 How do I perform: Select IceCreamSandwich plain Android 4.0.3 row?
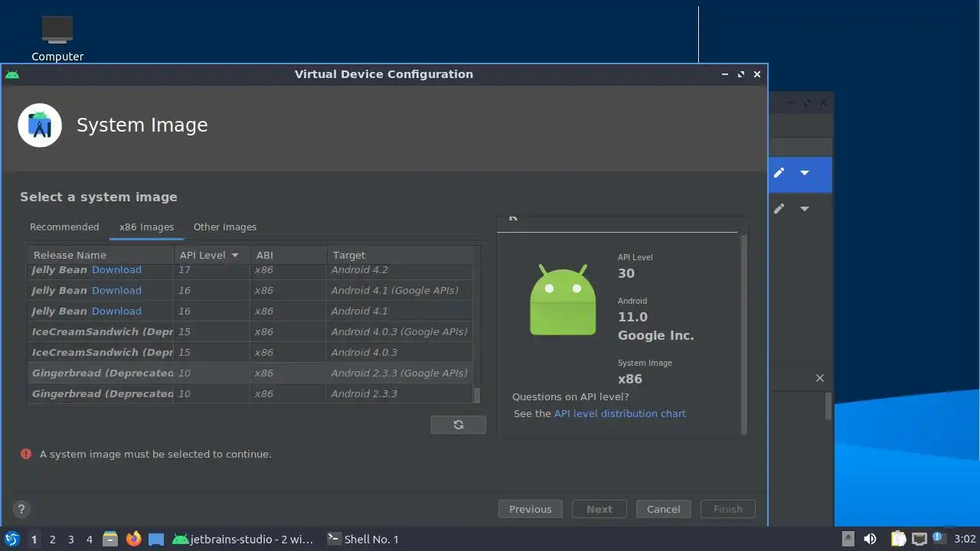click(x=250, y=353)
